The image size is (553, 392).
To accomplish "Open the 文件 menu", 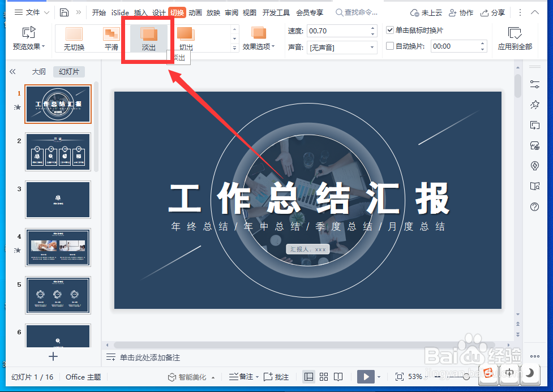I will 32,12.
